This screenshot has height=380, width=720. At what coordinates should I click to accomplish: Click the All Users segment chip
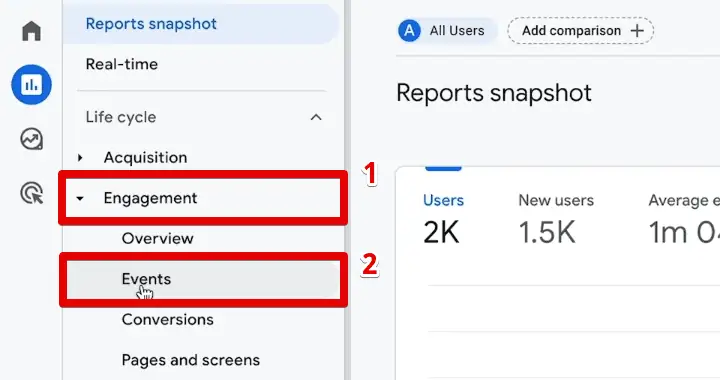tap(448, 31)
